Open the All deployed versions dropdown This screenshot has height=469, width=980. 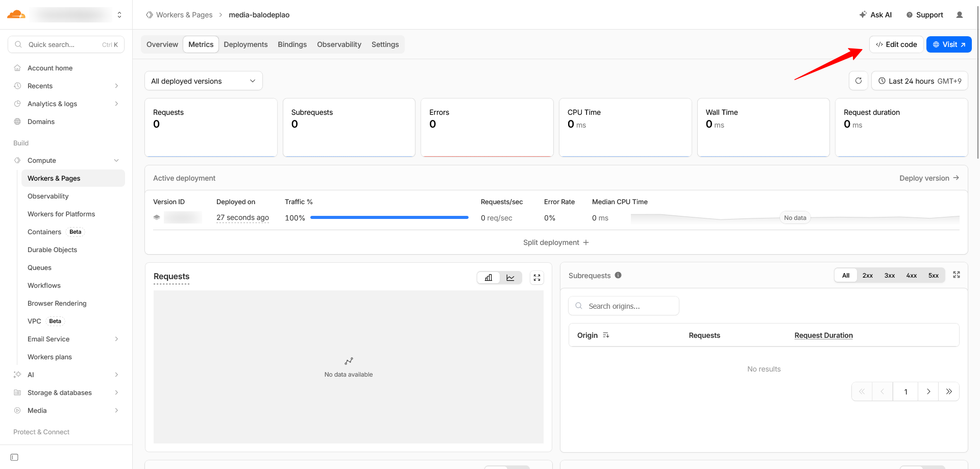click(203, 81)
